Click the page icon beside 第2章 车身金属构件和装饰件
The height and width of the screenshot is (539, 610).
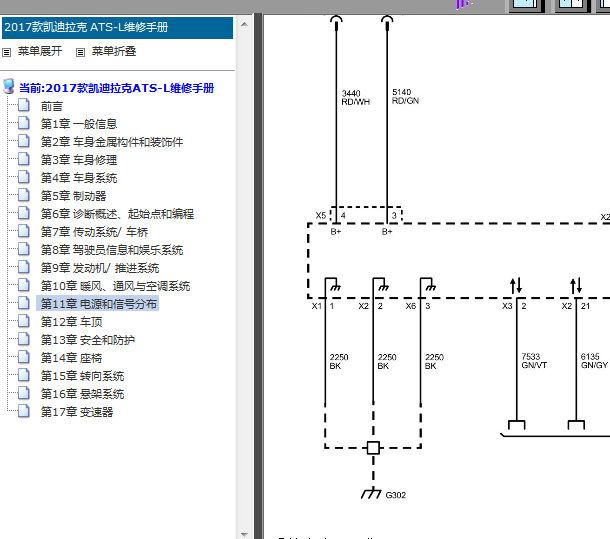point(24,141)
